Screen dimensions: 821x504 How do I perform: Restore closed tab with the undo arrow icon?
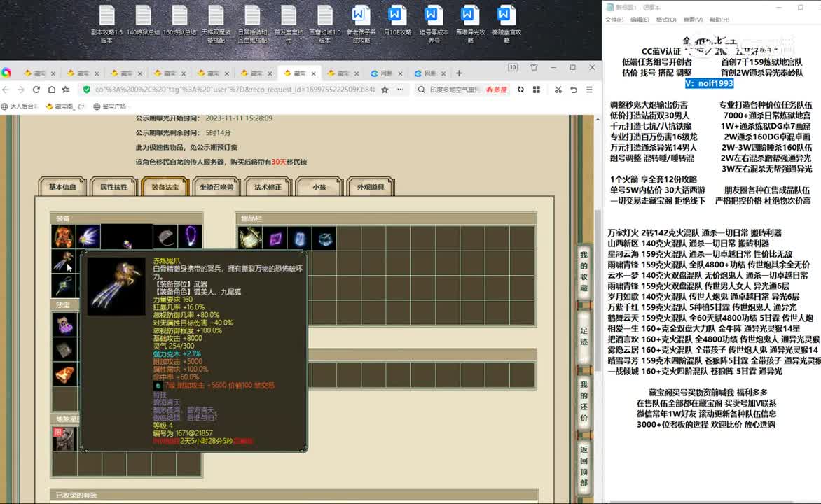(574, 90)
